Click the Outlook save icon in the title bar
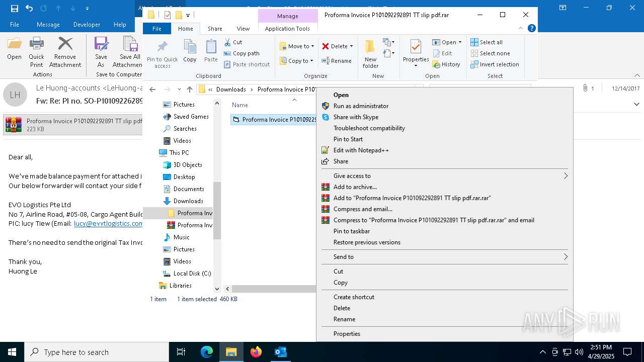 click(14, 8)
